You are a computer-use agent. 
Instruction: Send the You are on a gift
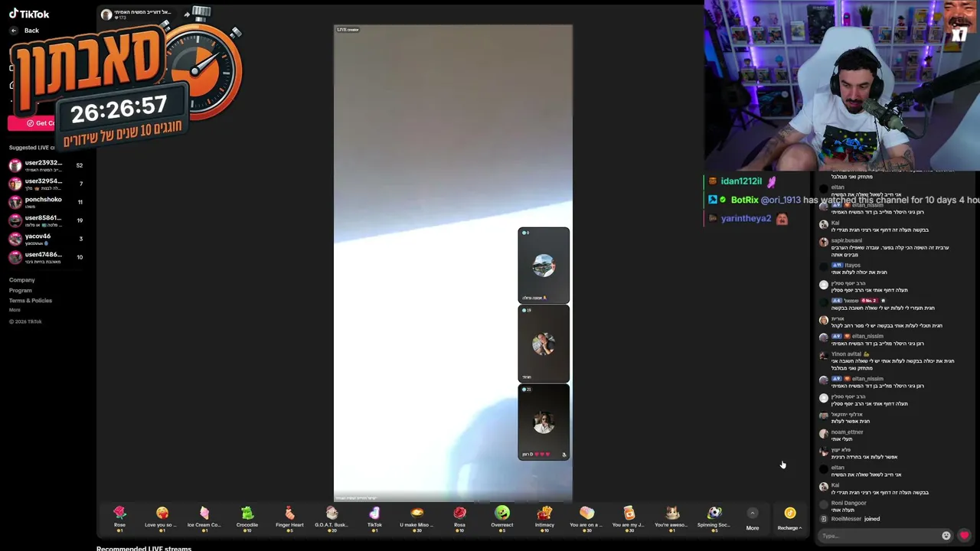tap(586, 518)
